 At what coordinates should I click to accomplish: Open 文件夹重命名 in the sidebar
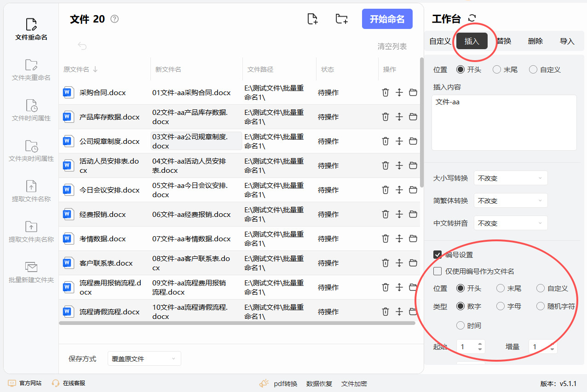click(x=31, y=70)
